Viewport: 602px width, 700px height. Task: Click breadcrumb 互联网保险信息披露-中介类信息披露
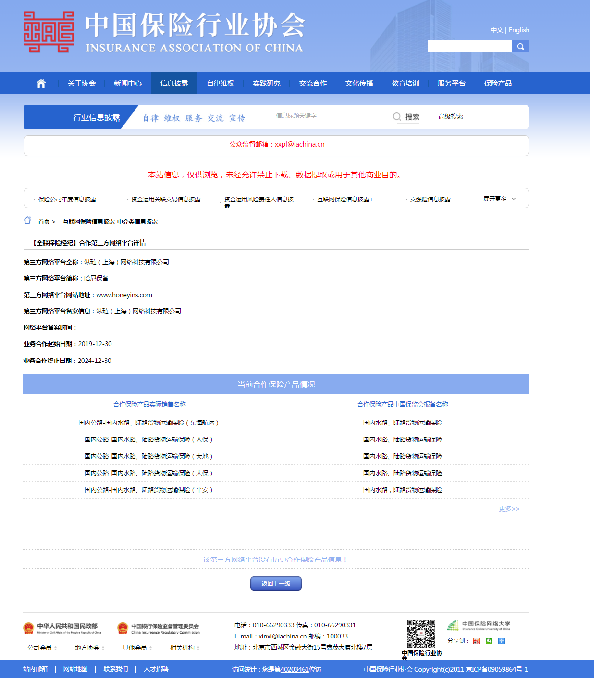coord(110,222)
